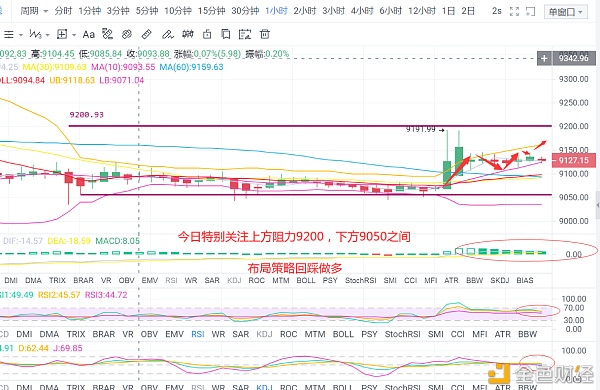Click the MA(10):9093.55 legend label
The width and height of the screenshot is (600, 390).
click(123, 67)
